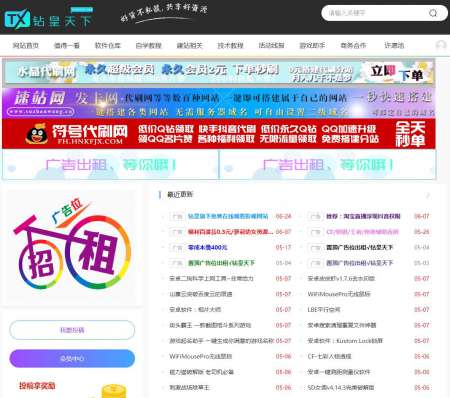
Task: Expand the 最近更新 section arrow
Action: pyautogui.click(x=428, y=195)
